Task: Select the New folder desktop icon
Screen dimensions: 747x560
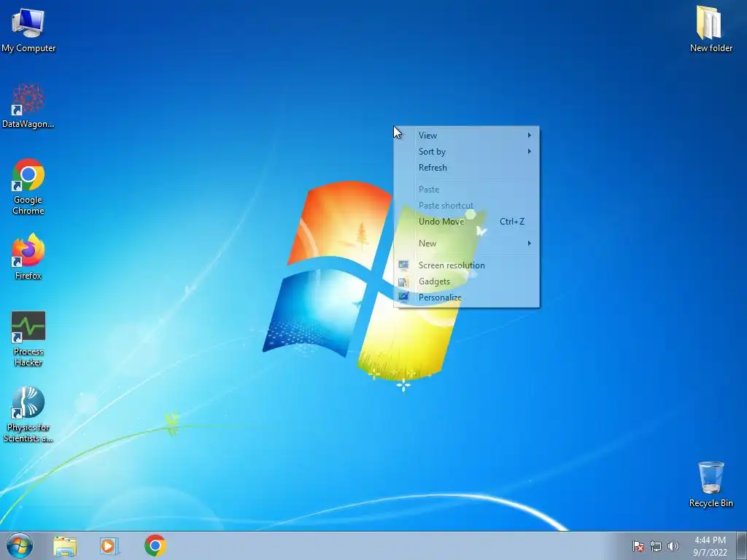Action: tap(711, 28)
